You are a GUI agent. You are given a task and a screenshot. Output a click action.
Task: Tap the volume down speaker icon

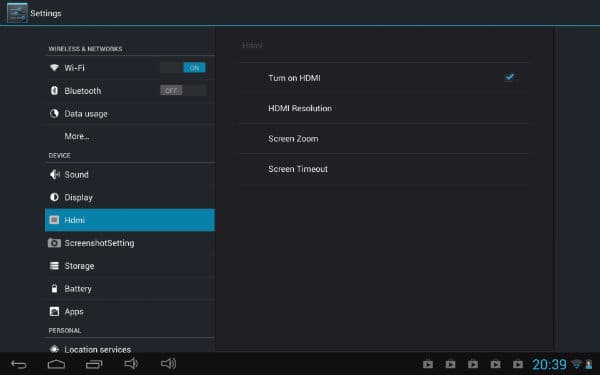pos(131,364)
